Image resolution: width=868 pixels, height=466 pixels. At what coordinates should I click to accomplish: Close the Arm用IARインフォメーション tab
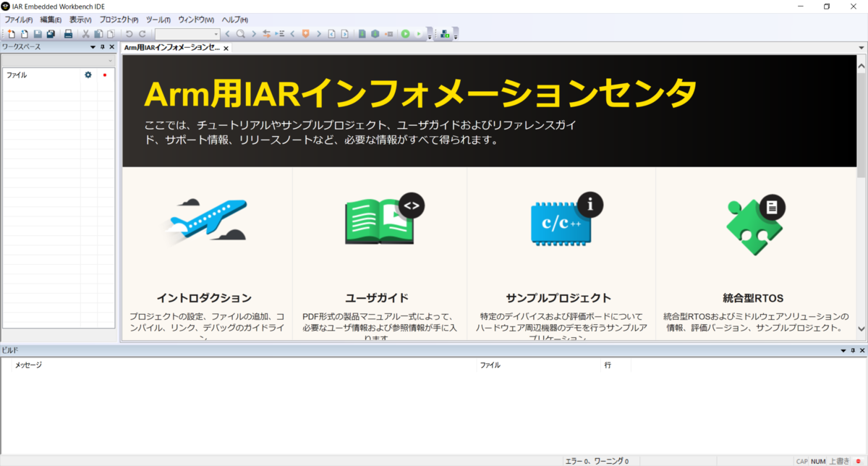pos(226,48)
